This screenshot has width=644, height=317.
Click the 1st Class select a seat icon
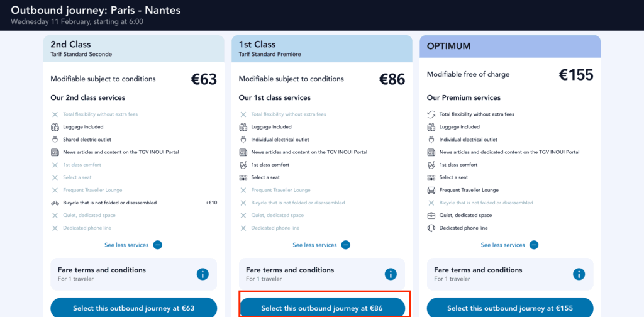click(243, 177)
